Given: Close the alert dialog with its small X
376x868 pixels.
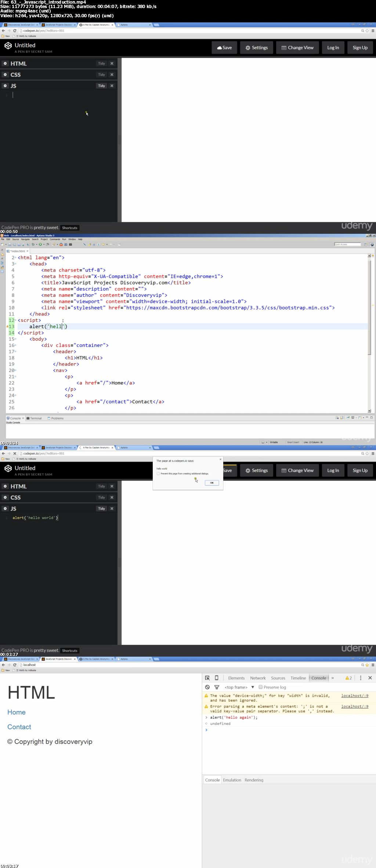Looking at the screenshot, I should 220,459.
